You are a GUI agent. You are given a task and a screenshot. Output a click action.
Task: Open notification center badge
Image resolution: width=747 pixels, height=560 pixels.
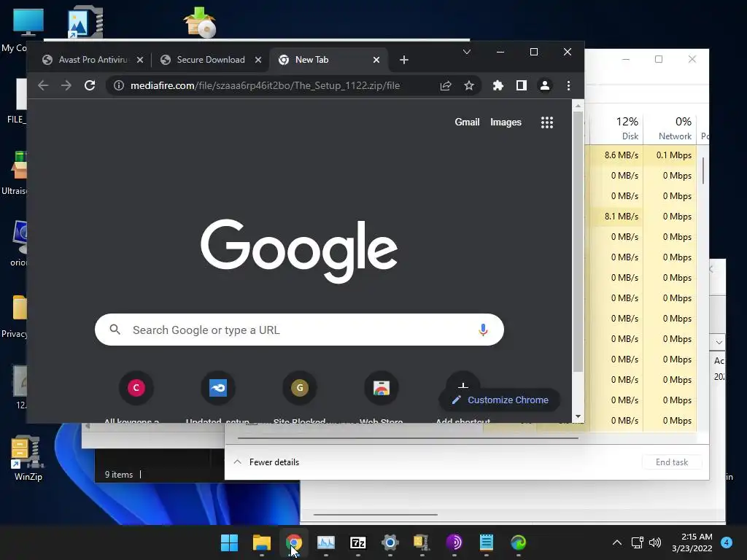click(x=727, y=542)
